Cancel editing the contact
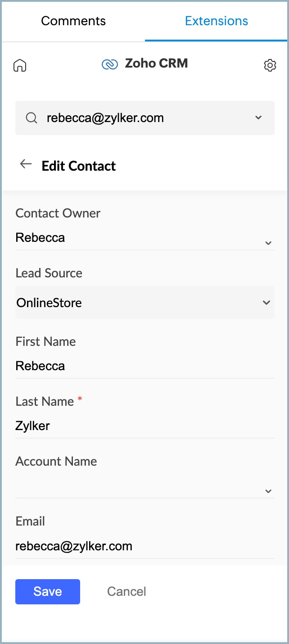This screenshot has height=644, width=289. 126,591
